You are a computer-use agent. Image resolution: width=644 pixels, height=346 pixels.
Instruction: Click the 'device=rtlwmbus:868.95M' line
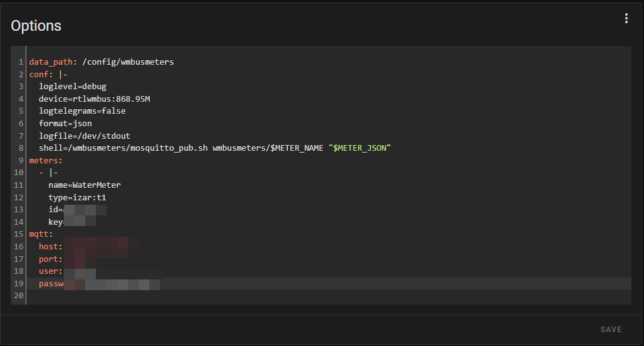tap(95, 99)
